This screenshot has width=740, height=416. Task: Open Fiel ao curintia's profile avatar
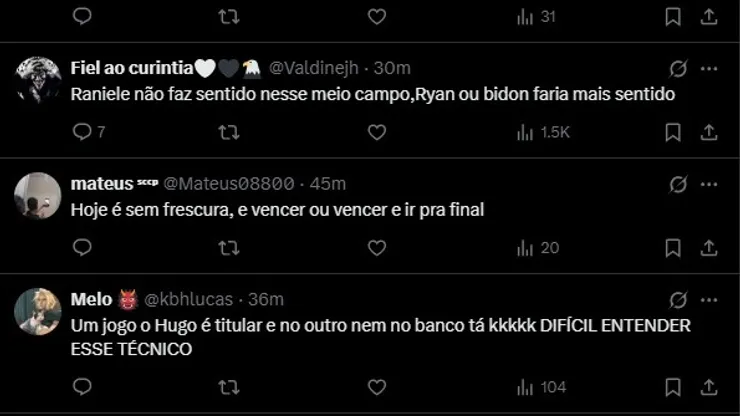point(38,80)
